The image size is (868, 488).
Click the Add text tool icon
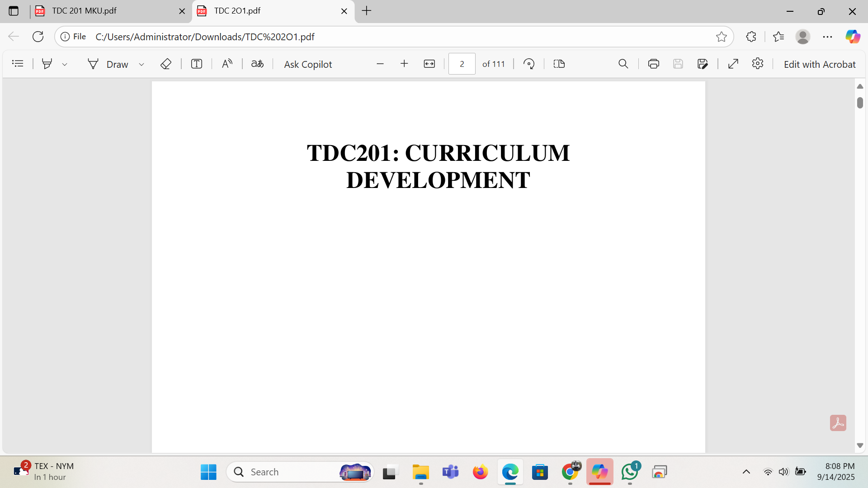tap(197, 64)
